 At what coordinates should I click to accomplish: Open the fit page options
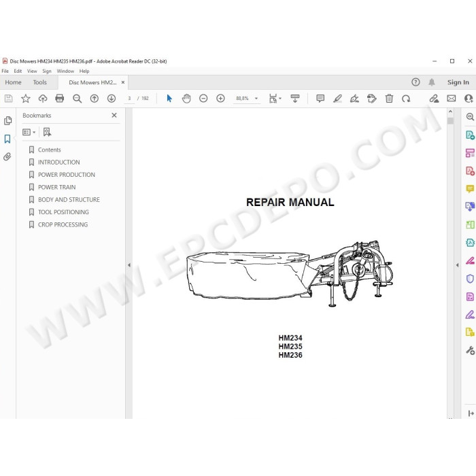click(275, 99)
